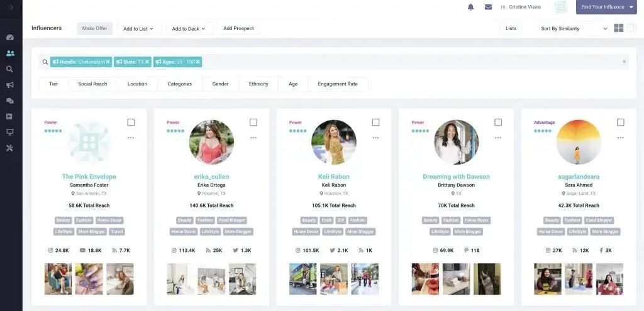The width and height of the screenshot is (644, 311).
Task: Click the Add Prospect button
Action: (x=238, y=29)
